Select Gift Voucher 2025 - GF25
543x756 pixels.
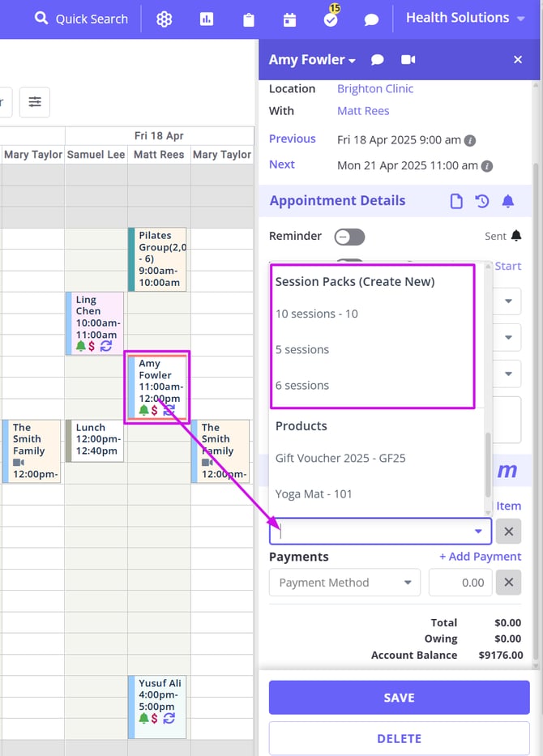point(340,458)
